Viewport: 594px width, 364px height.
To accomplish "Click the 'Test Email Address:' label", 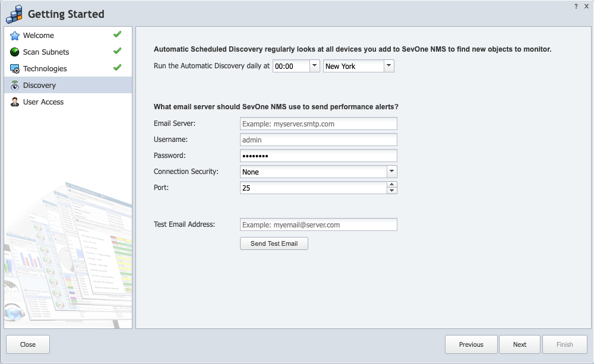I will (185, 224).
